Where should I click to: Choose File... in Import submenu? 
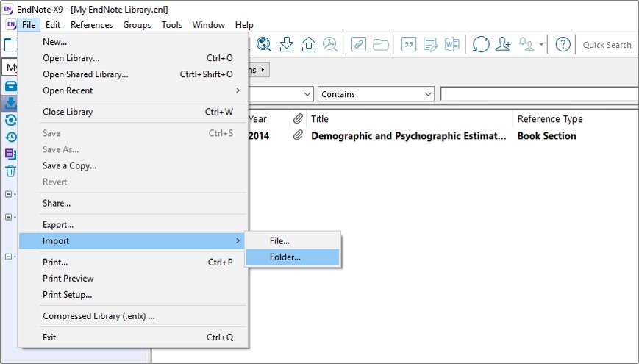293,241
